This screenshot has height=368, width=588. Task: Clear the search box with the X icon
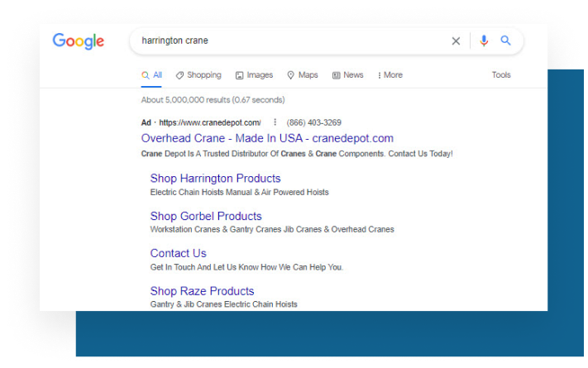pyautogui.click(x=456, y=41)
